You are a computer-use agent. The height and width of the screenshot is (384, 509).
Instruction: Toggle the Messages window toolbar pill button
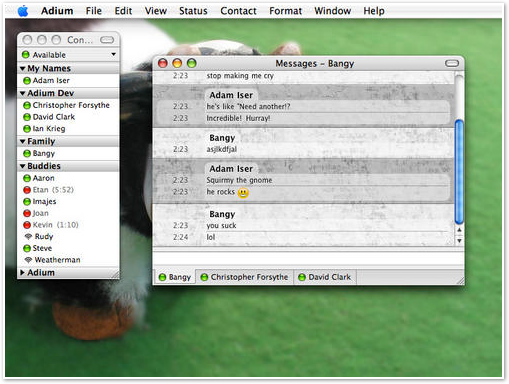point(452,63)
